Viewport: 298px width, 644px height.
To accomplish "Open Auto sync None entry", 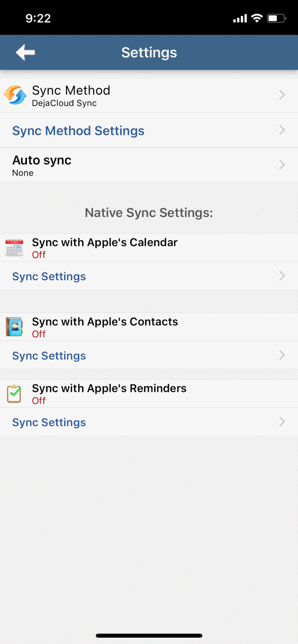I will coord(149,165).
